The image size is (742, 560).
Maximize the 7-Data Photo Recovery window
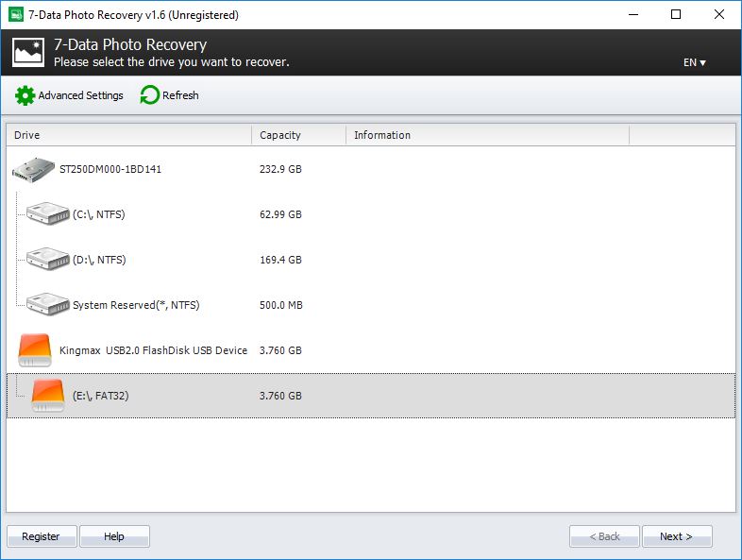[676, 15]
